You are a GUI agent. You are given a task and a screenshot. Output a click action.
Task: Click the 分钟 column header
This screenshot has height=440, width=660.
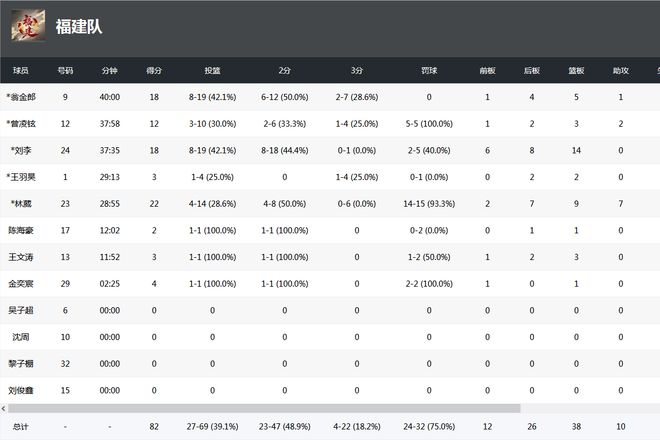(110, 71)
